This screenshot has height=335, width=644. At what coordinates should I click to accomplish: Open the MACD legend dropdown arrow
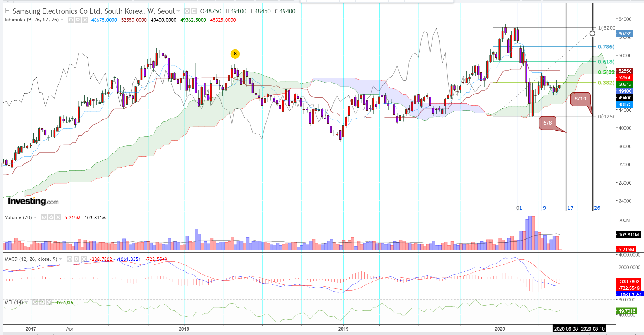coord(61,259)
